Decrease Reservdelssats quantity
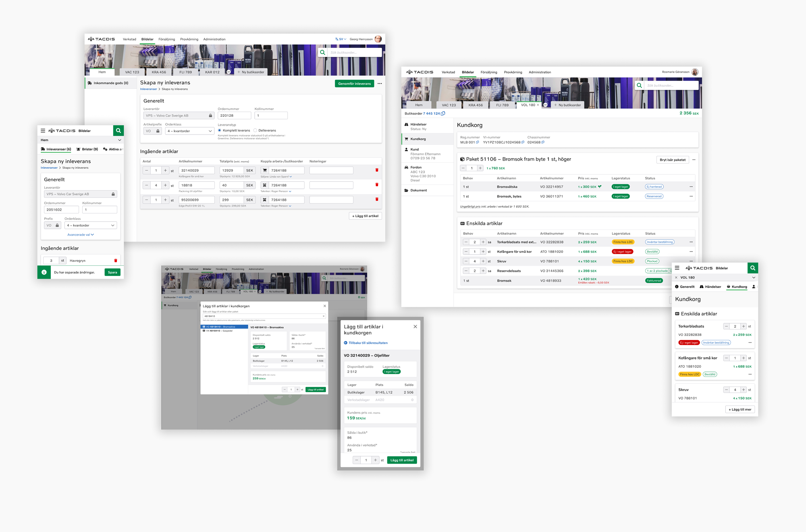The width and height of the screenshot is (806, 532). pos(466,271)
